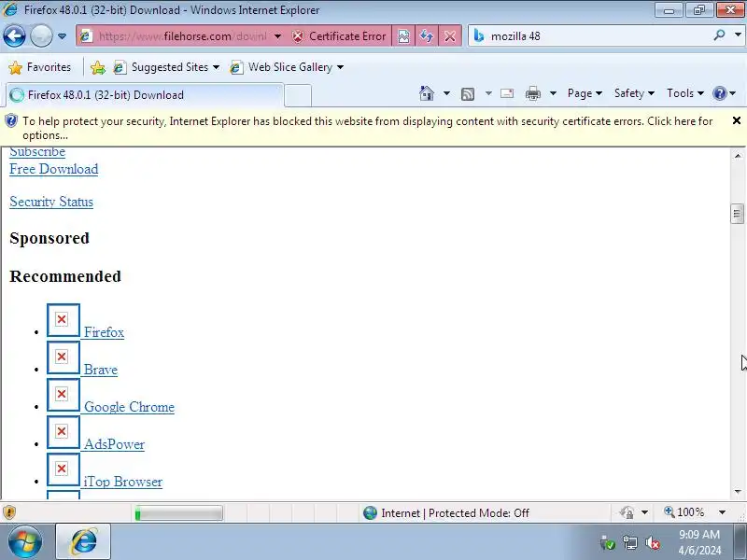This screenshot has height=560, width=747.
Task: Expand the Home button dropdown arrow
Action: pos(446,93)
